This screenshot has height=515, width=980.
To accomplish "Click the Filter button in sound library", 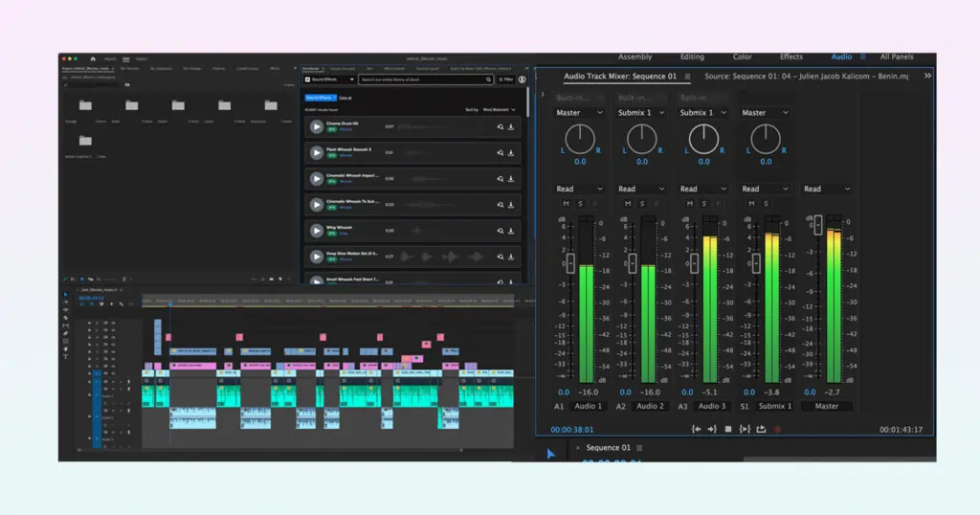I will click(x=505, y=80).
